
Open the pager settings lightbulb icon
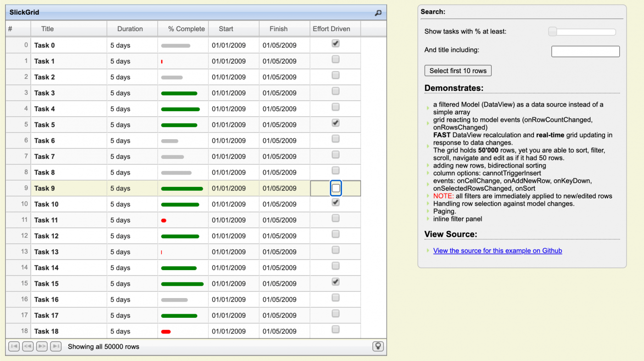click(x=378, y=346)
